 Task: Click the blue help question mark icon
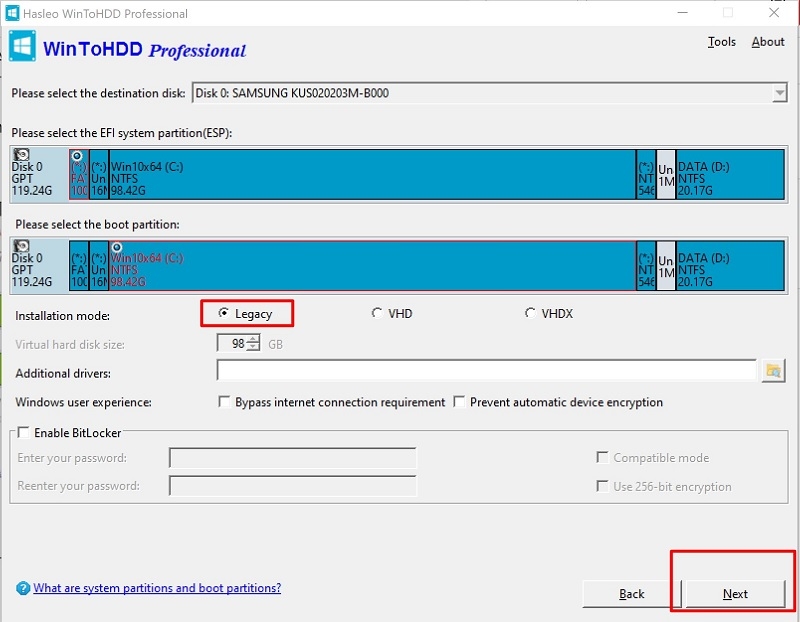click(23, 588)
